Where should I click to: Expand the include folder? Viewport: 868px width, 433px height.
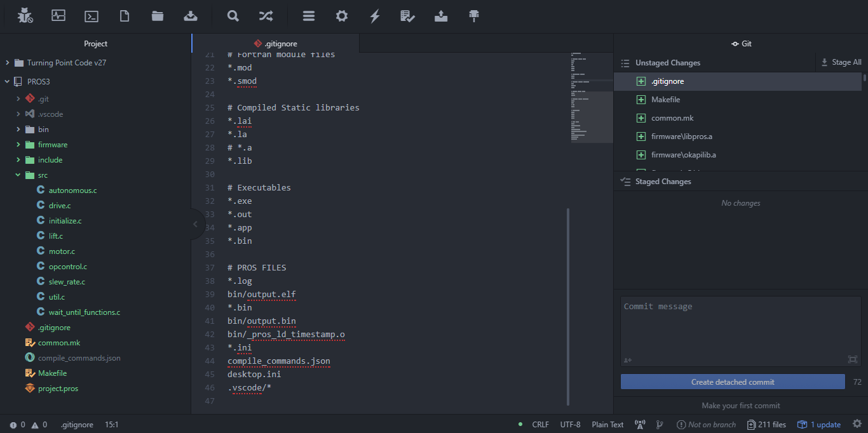18,160
